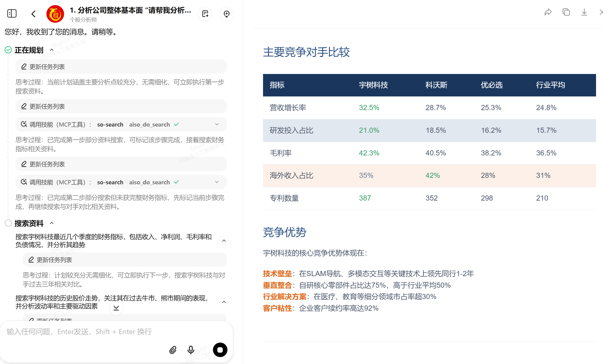Click the lightbulb idea icon

point(226,14)
